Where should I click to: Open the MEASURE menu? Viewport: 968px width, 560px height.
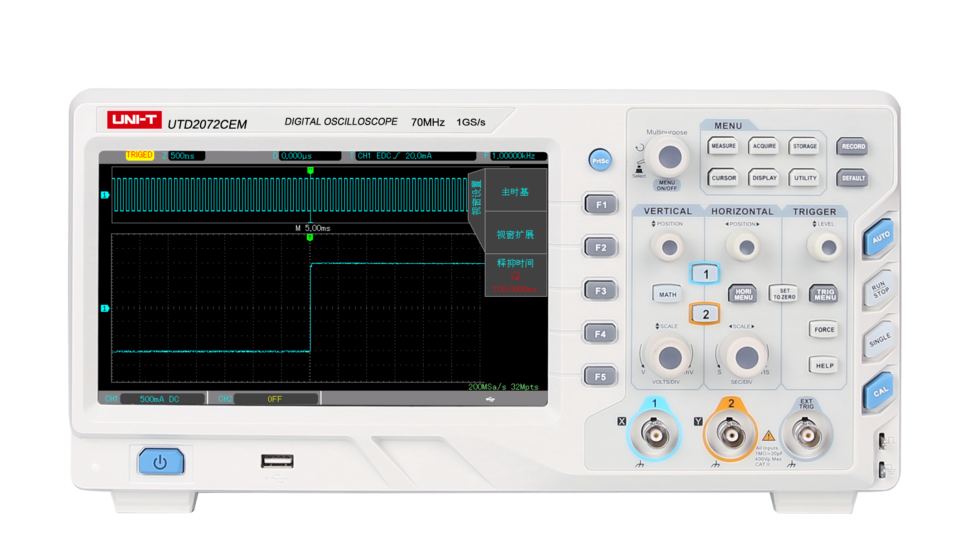(x=723, y=146)
